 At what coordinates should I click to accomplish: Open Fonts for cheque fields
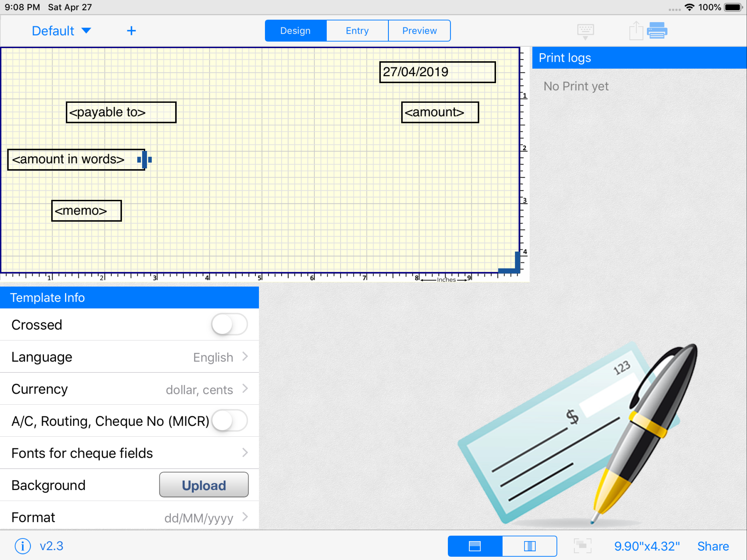(129, 453)
